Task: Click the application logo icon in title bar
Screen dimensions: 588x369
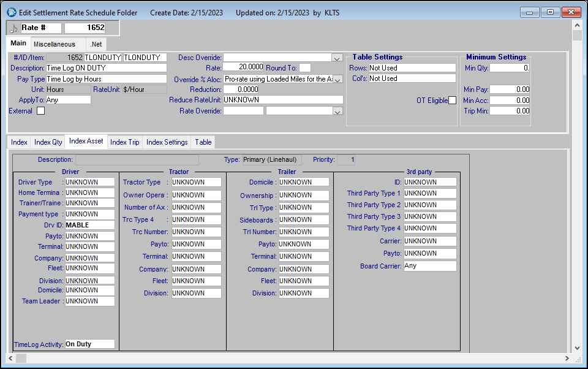Action: (x=12, y=12)
